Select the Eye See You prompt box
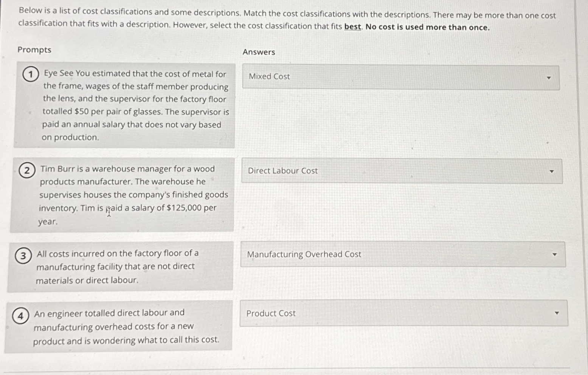588x375 pixels. pyautogui.click(x=125, y=105)
